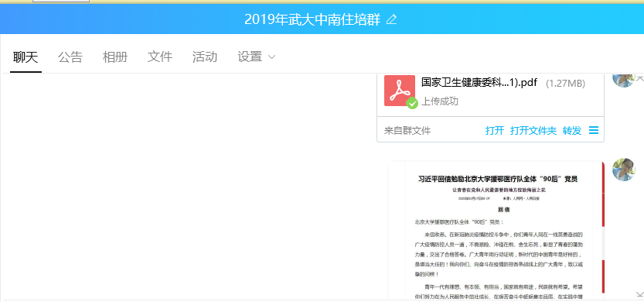Click the 来自群文件 label
Screen dimensions: 644x302
pyautogui.click(x=407, y=131)
